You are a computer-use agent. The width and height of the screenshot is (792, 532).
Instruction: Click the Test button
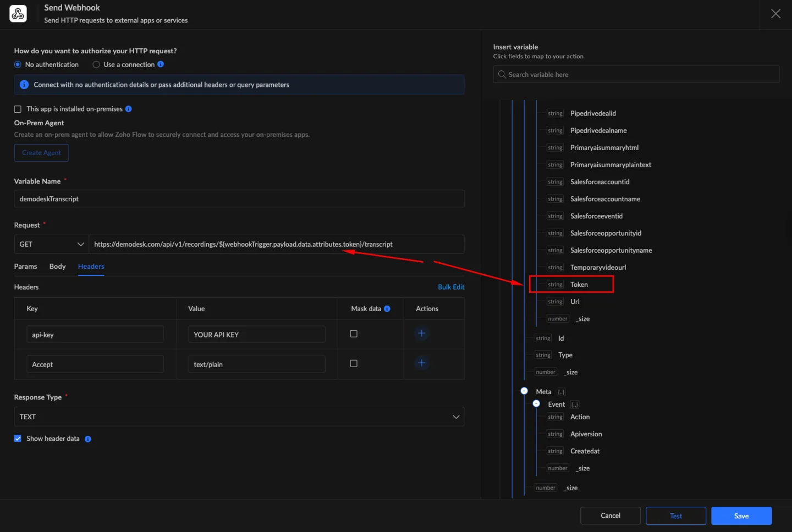point(676,516)
